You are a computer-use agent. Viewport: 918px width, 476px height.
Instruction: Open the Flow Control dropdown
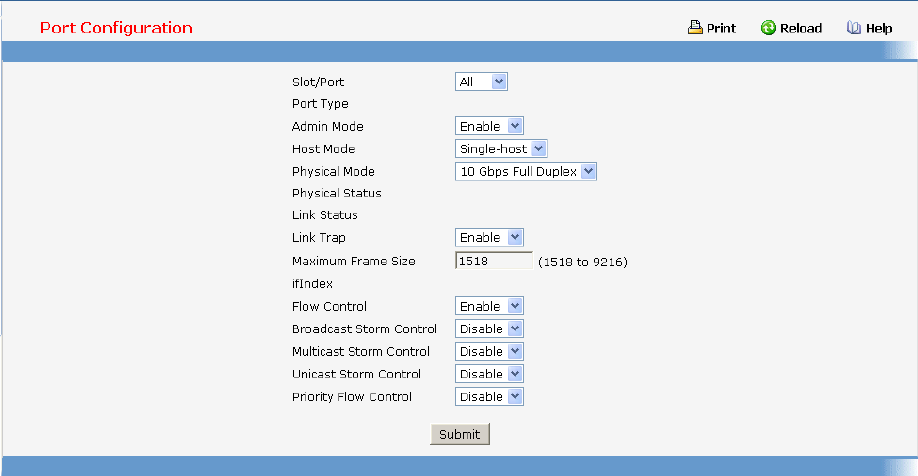489,307
